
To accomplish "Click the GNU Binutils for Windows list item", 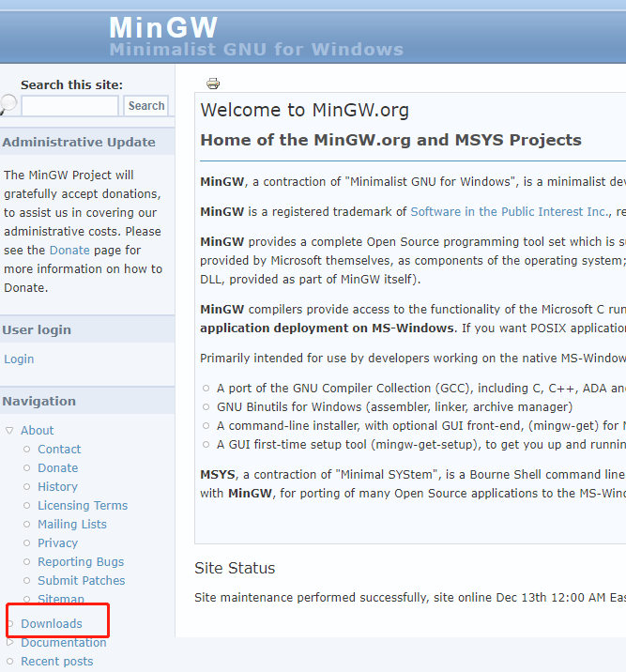I will (x=394, y=406).
